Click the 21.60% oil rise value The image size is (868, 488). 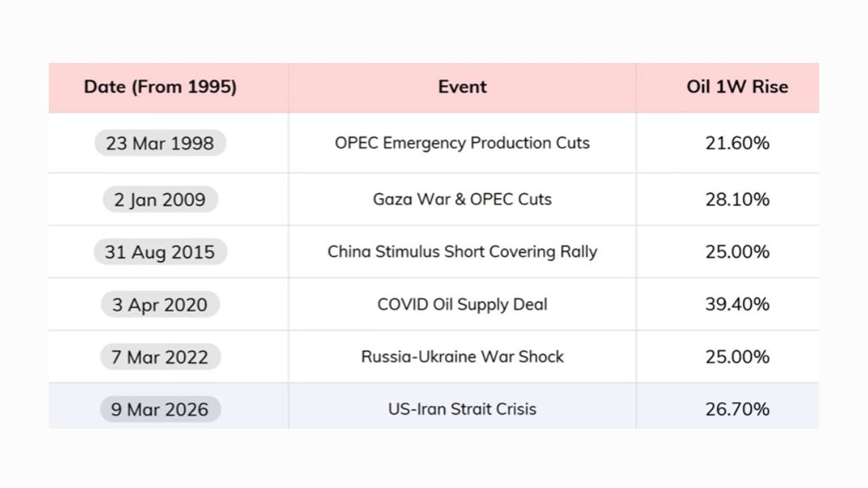(x=737, y=143)
